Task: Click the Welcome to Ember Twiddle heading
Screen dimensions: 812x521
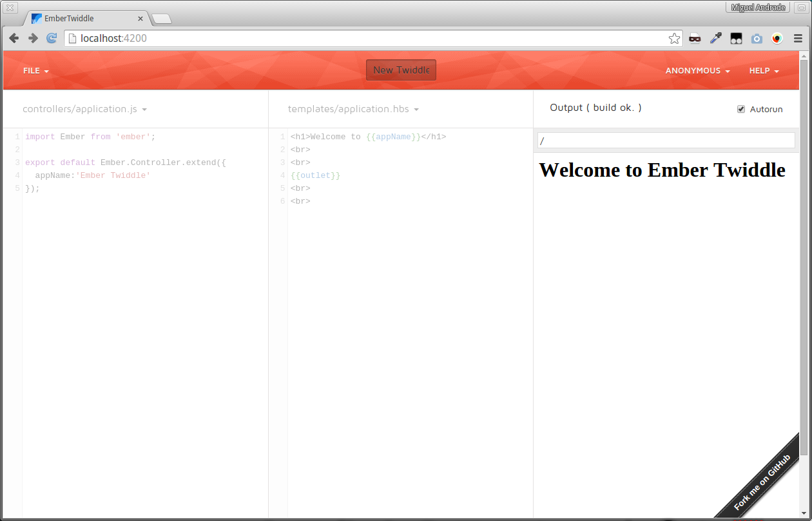Action: [662, 170]
